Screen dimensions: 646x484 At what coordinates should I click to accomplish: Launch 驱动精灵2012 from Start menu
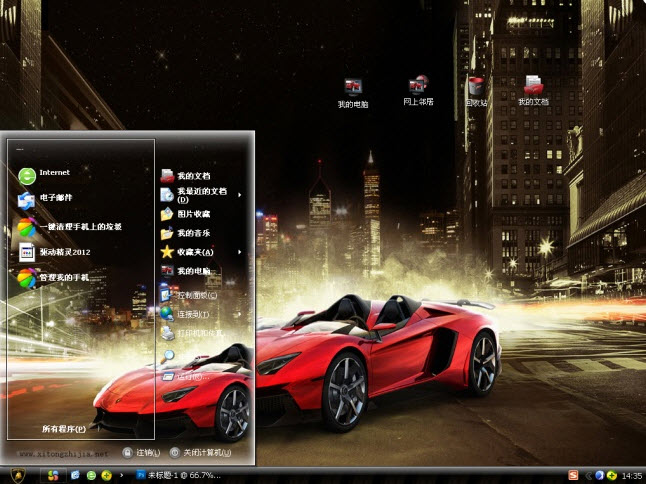click(x=71, y=252)
